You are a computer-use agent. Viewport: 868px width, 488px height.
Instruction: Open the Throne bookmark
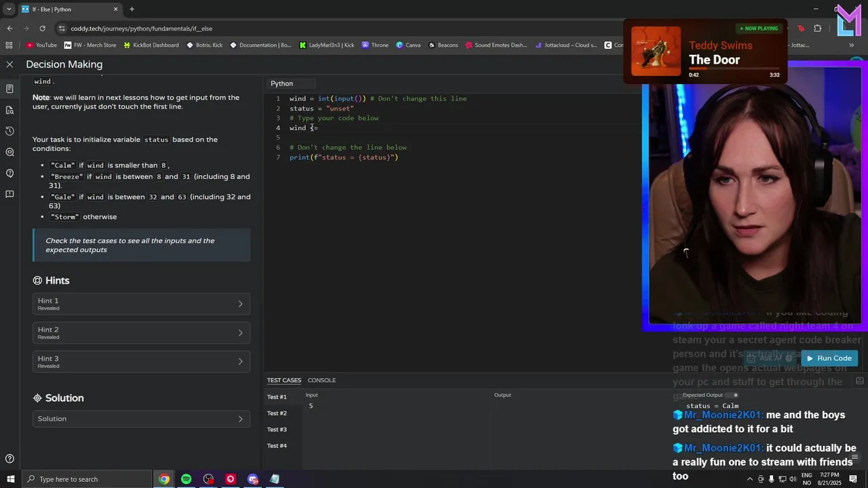point(375,45)
